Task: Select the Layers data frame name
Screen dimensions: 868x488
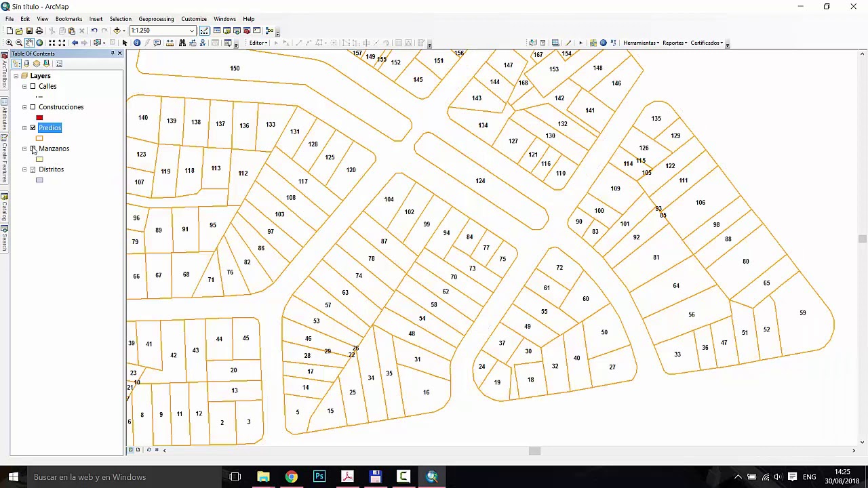Action: click(40, 76)
